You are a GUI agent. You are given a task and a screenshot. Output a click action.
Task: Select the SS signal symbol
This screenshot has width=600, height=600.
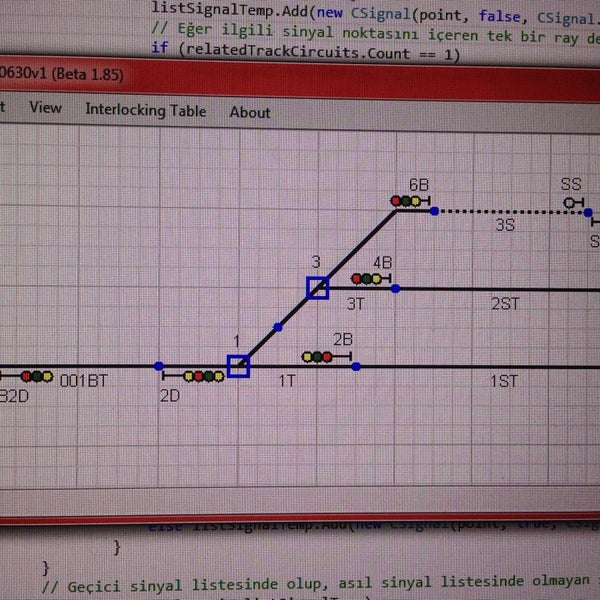tap(574, 202)
